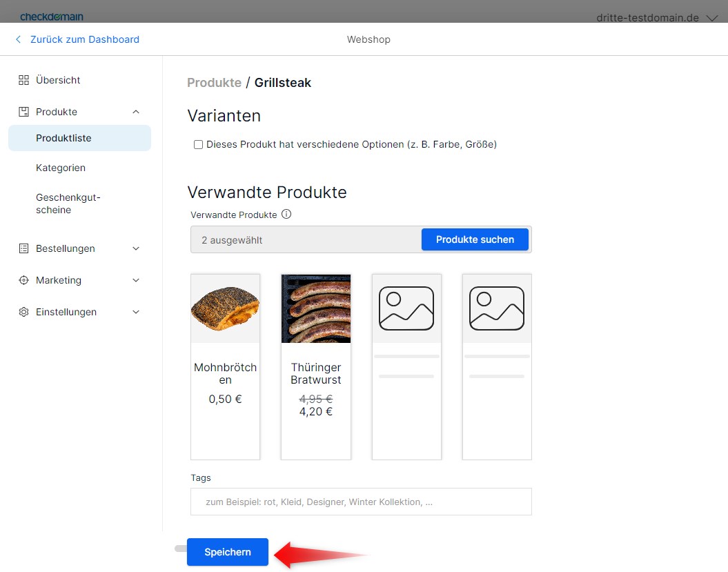Click the placeholder image icon in third product card
The width and height of the screenshot is (728, 572).
point(406,308)
